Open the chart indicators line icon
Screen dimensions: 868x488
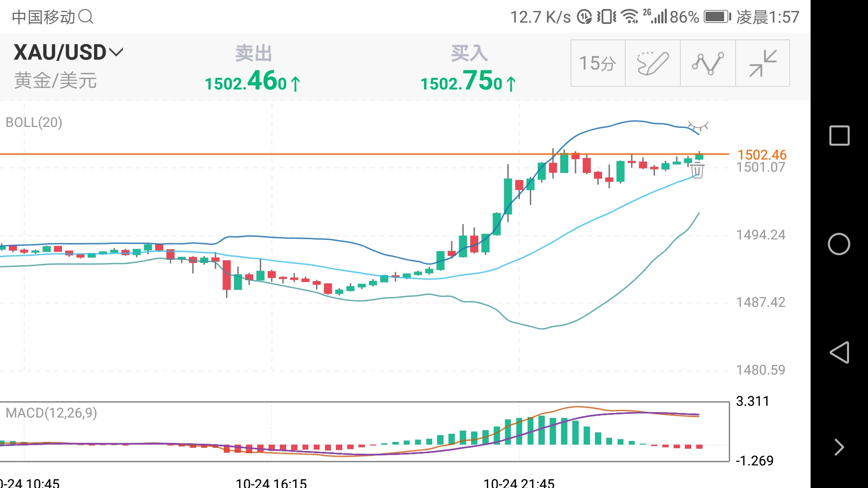click(x=708, y=63)
